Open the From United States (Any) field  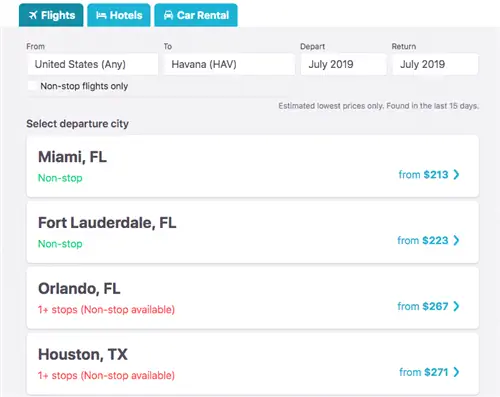tap(93, 64)
